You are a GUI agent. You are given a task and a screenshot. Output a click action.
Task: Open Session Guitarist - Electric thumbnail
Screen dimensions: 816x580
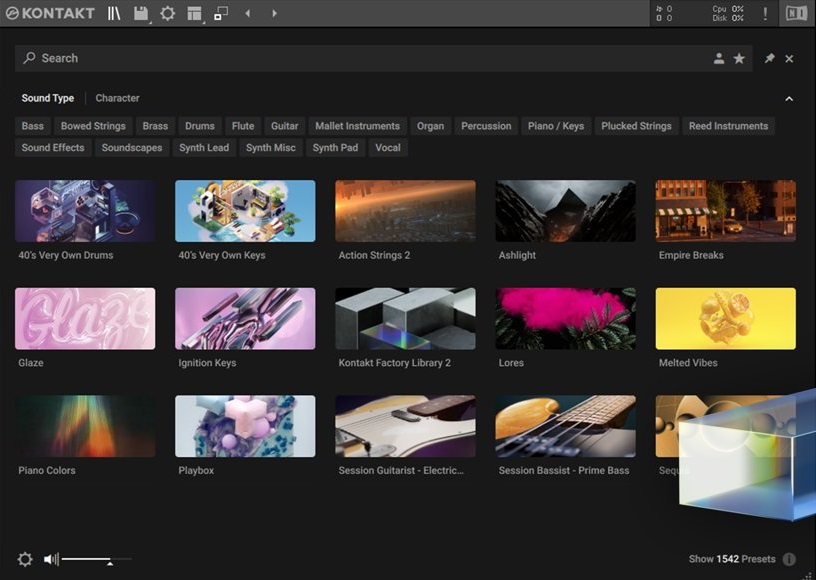pos(405,426)
